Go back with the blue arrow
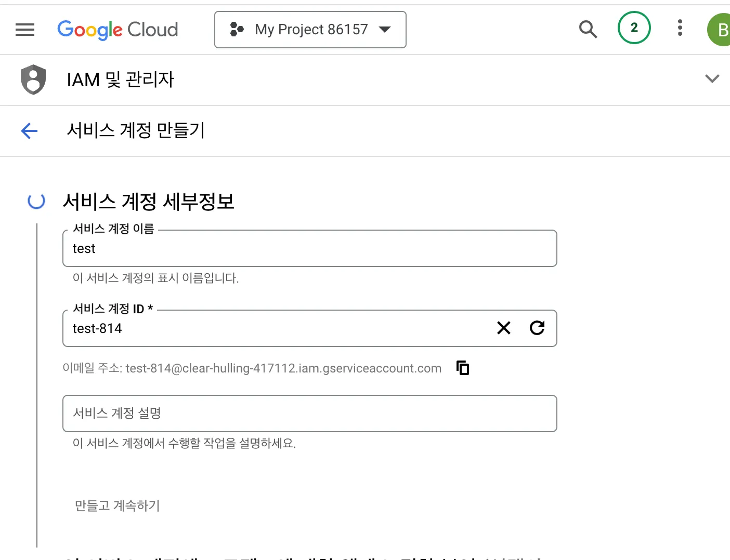This screenshot has width=730, height=560. click(30, 130)
